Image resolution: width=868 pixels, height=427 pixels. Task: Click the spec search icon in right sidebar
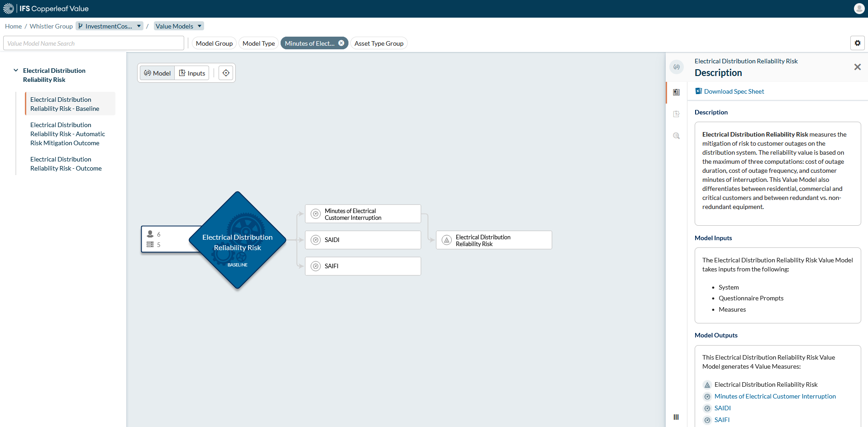pos(676,136)
